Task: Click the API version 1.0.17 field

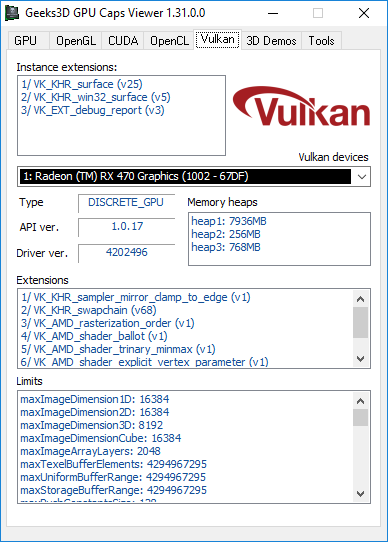Action: click(127, 227)
